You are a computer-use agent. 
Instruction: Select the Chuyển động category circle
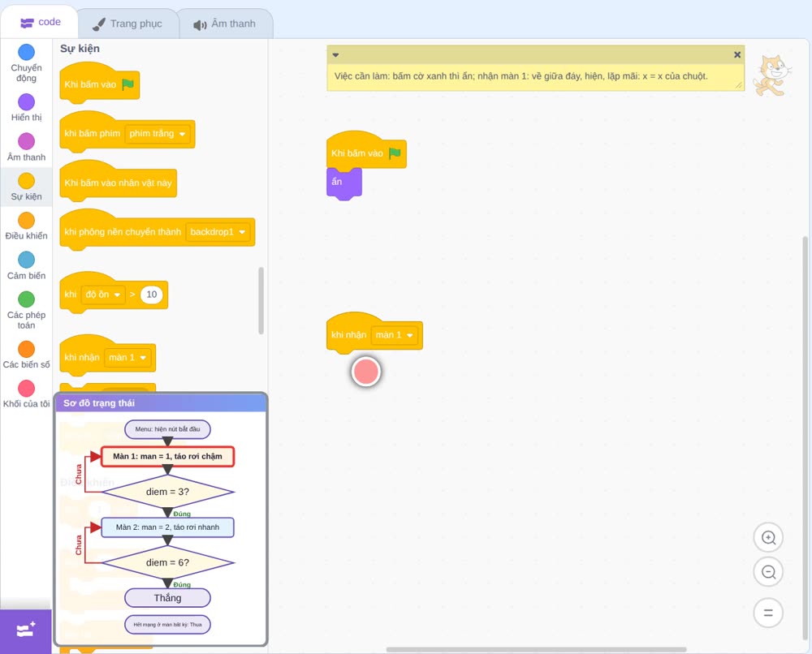[x=27, y=52]
